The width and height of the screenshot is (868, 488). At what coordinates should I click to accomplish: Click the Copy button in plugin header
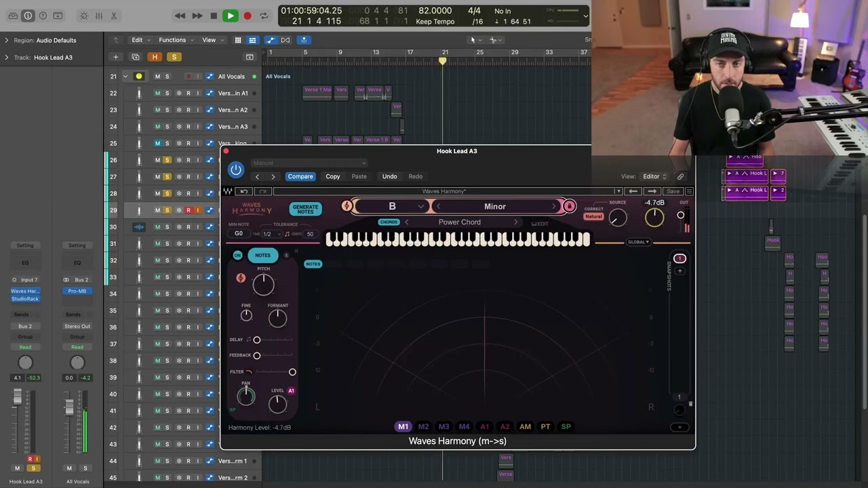tap(333, 176)
